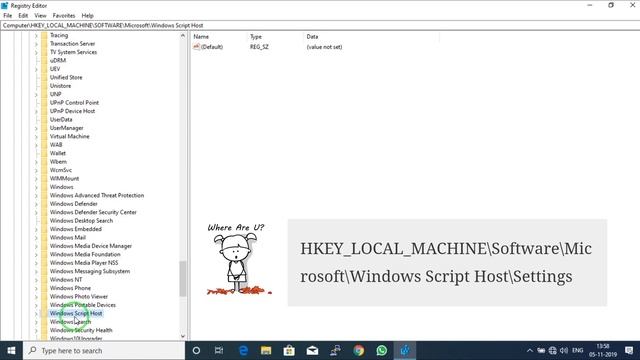
Task: Click the Transaction Server folder icon
Action: tap(44, 44)
